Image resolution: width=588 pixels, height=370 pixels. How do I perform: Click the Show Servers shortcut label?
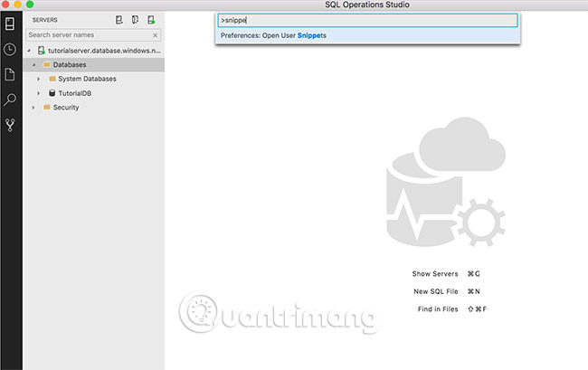(435, 274)
